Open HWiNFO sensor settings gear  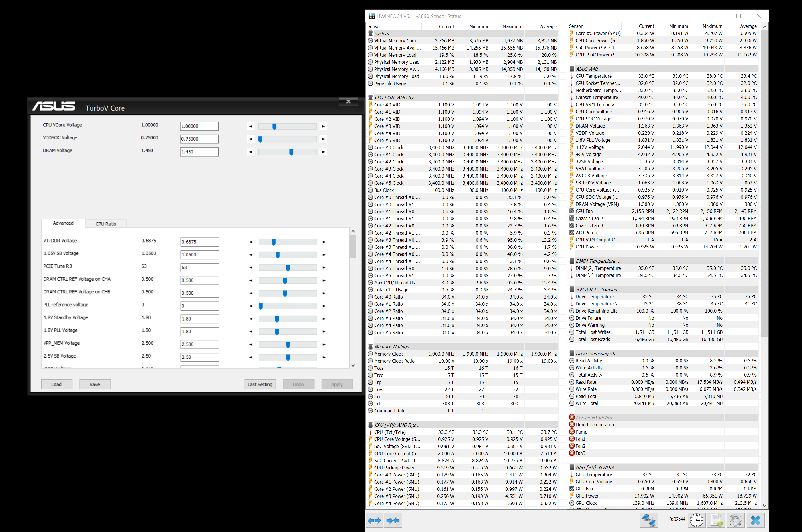[735, 520]
